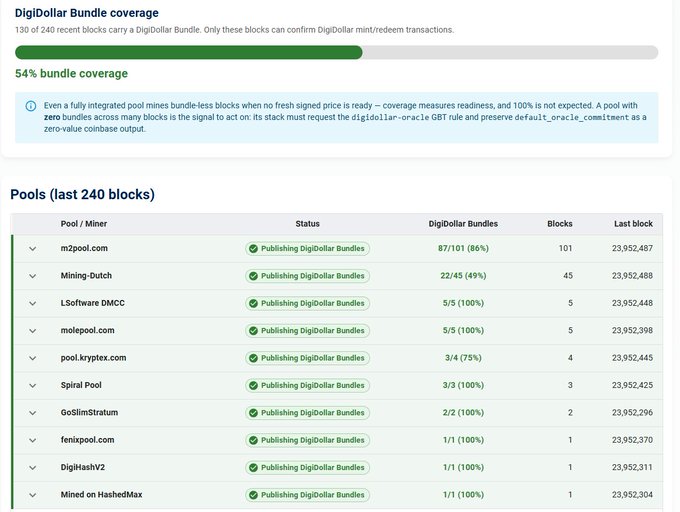The height and width of the screenshot is (512, 680).
Task: Click the m2pool.com pool name
Action: click(84, 248)
